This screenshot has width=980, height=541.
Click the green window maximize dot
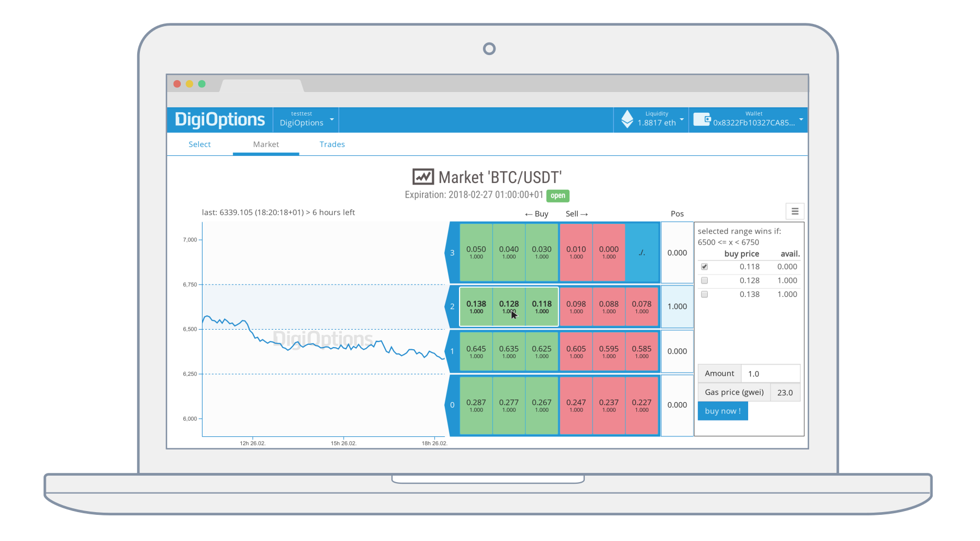(202, 84)
